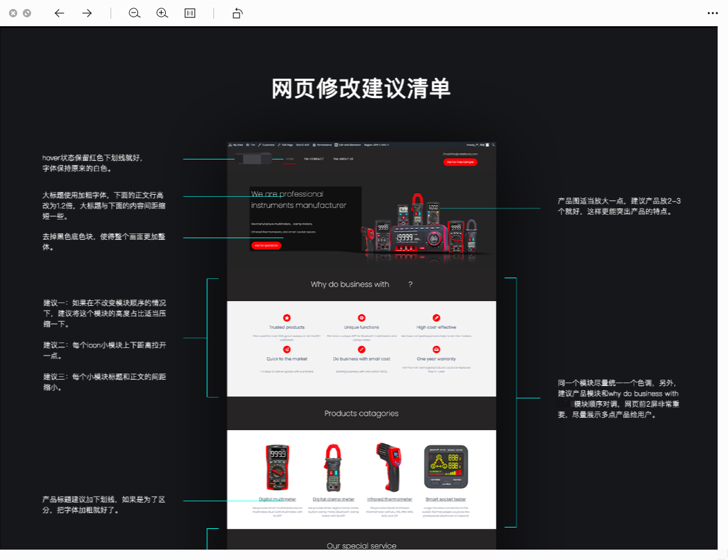Click the zoom out tool in the toolbar
Viewport: 728px width, 560px height.
(x=134, y=12)
